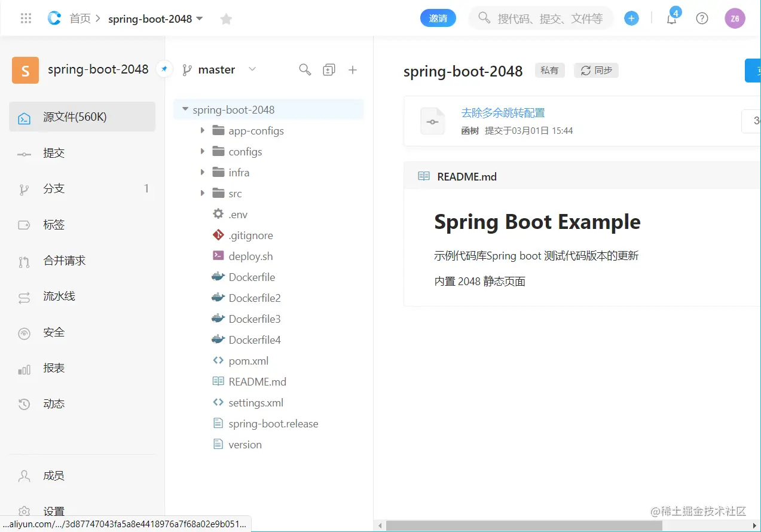Open 安全 security sidebar item
Image resolution: width=761 pixels, height=532 pixels.
[82, 332]
